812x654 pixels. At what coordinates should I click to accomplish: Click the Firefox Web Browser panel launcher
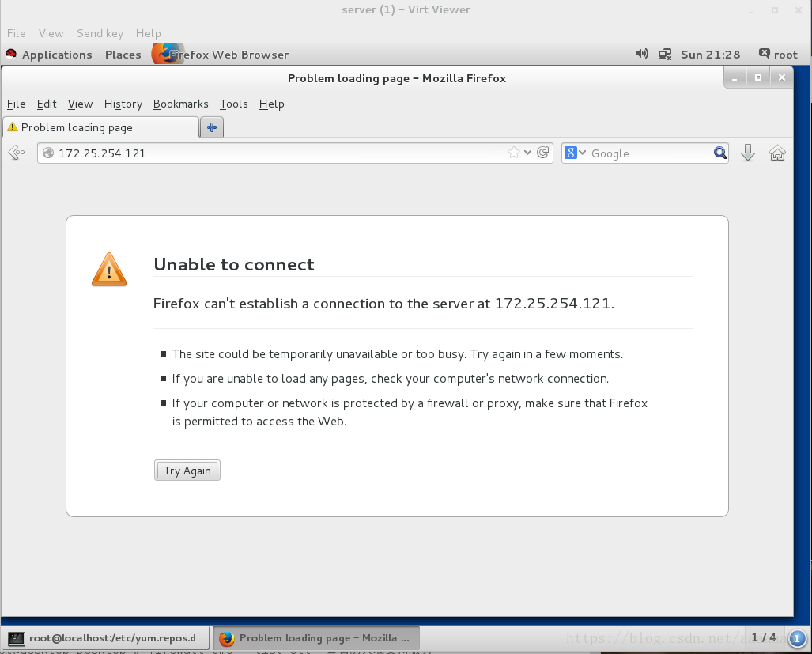(220, 55)
